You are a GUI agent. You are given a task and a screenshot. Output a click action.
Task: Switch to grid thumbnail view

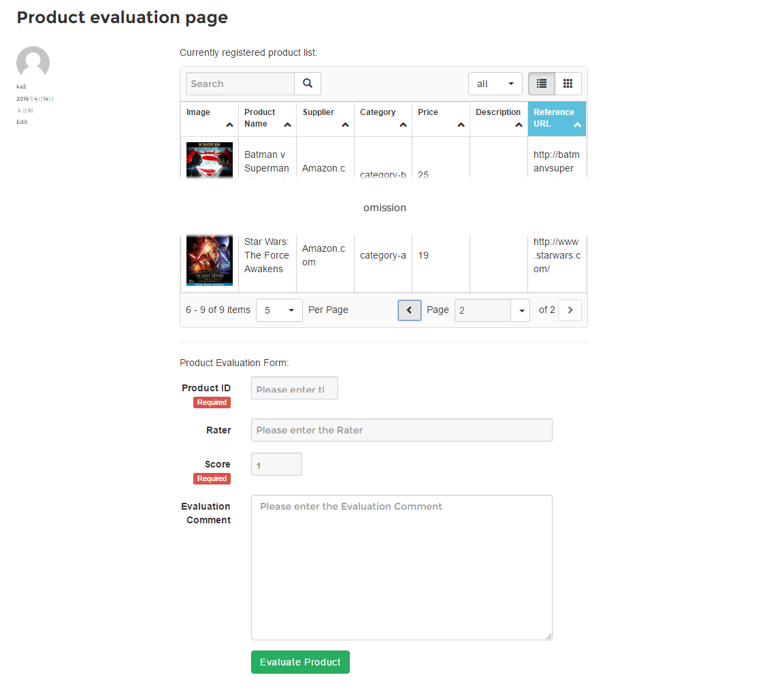coord(568,84)
